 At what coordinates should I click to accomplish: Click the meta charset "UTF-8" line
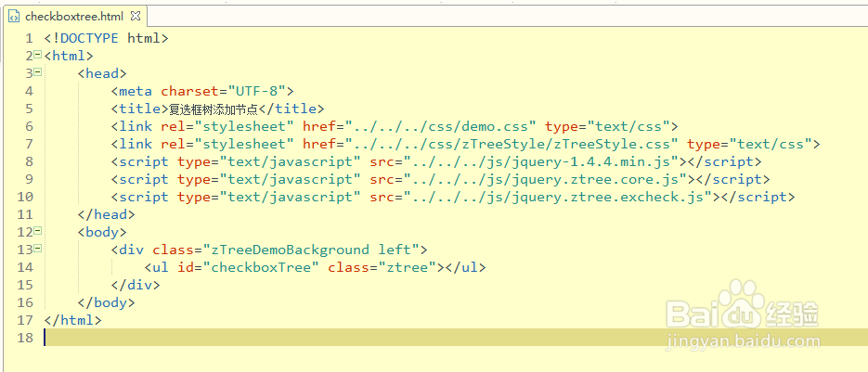pos(202,91)
